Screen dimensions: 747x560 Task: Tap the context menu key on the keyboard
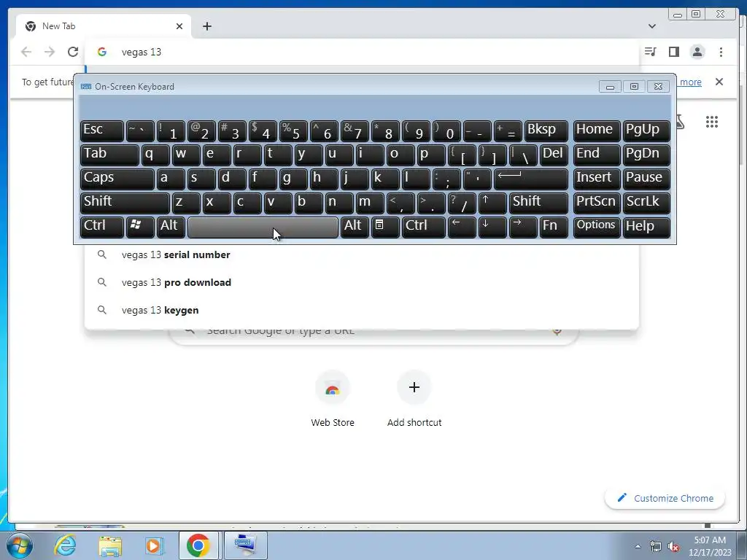coord(385,227)
